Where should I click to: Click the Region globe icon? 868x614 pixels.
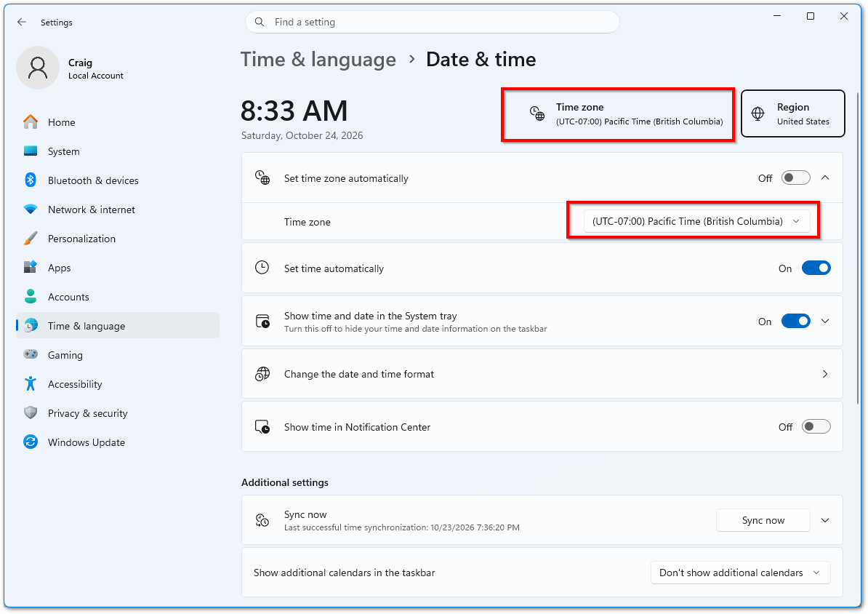click(x=758, y=113)
